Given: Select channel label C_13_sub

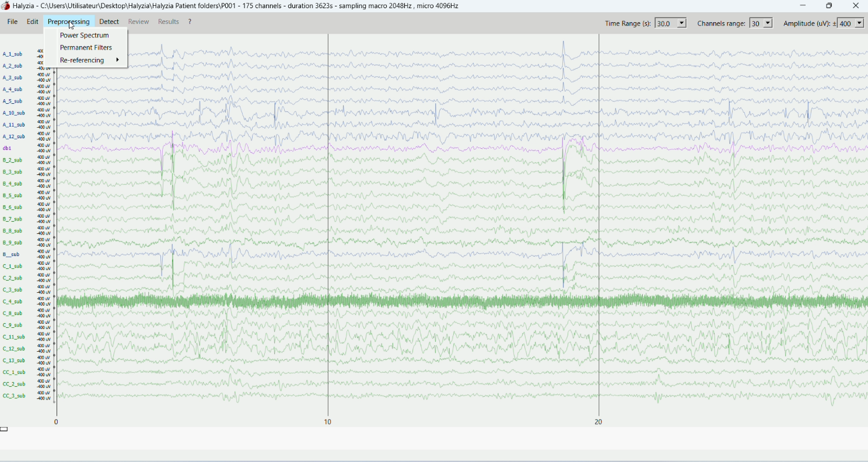Looking at the screenshot, I should 14,360.
